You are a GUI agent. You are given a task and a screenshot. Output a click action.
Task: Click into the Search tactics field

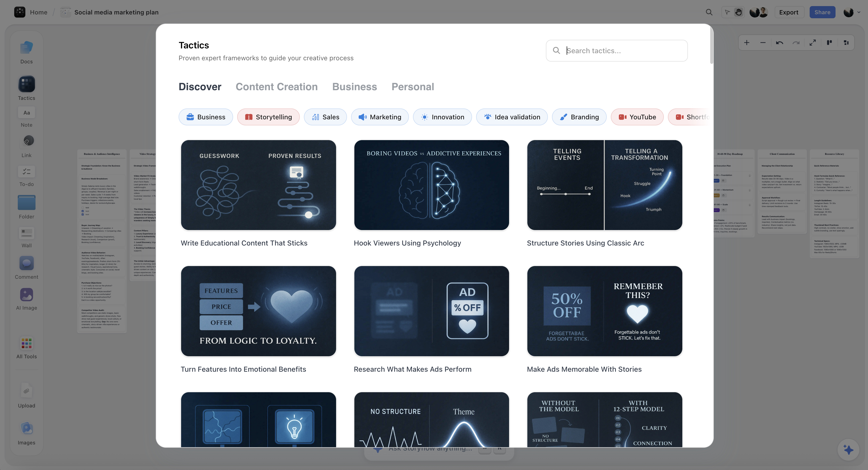pos(617,50)
